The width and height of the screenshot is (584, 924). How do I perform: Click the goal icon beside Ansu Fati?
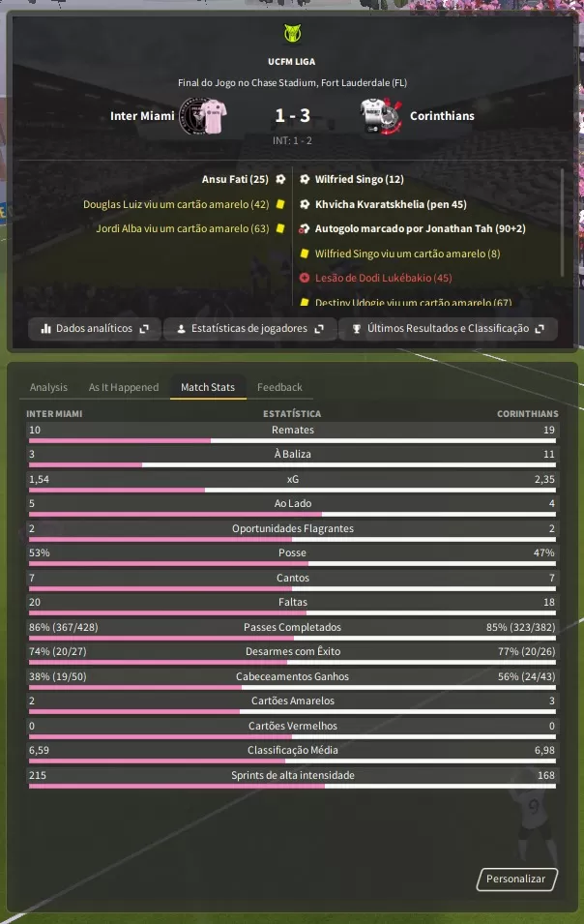(280, 179)
